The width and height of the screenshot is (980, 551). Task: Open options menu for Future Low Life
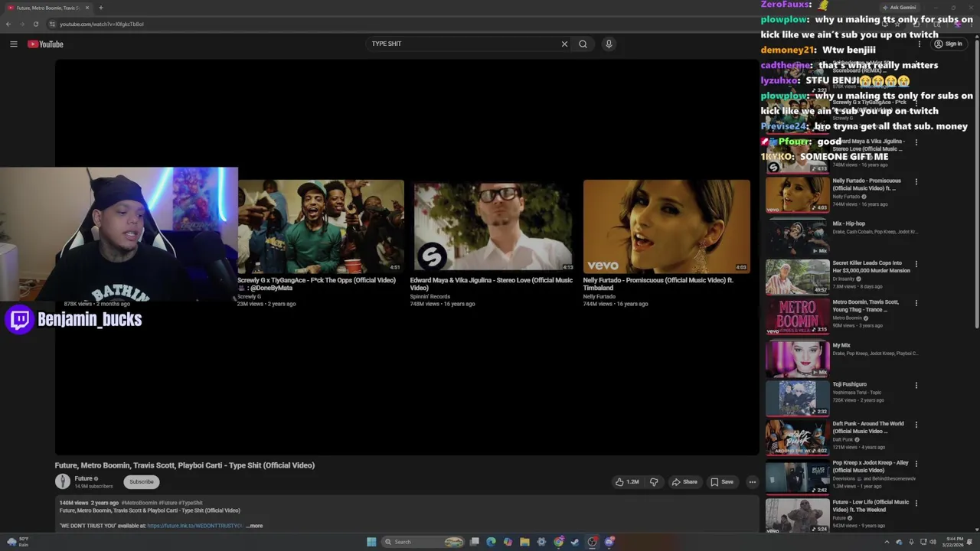point(916,503)
